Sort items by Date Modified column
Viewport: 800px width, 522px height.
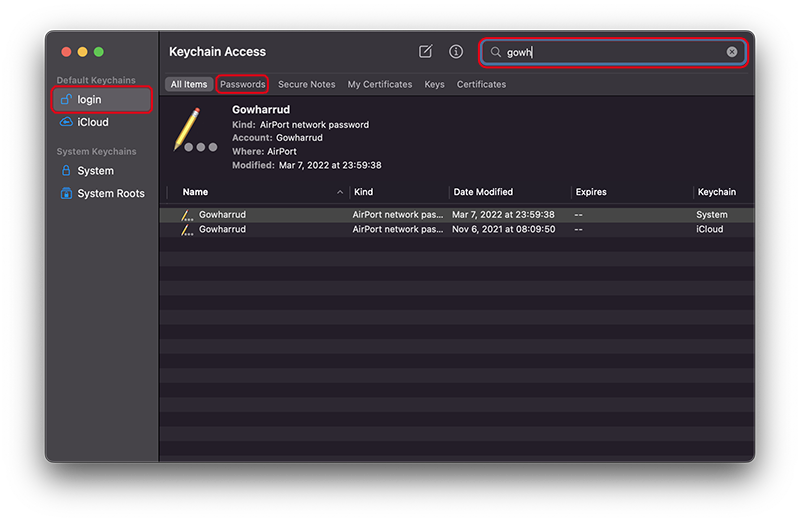coord(483,192)
